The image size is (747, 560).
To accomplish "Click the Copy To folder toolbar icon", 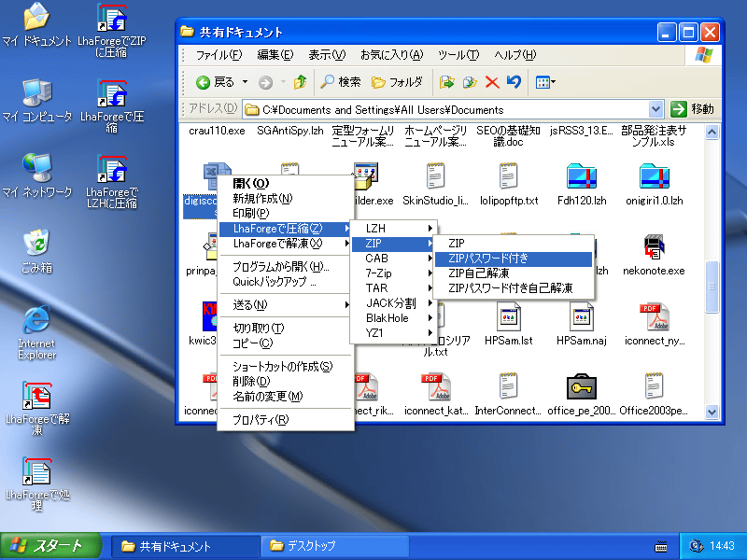I will tap(470, 82).
